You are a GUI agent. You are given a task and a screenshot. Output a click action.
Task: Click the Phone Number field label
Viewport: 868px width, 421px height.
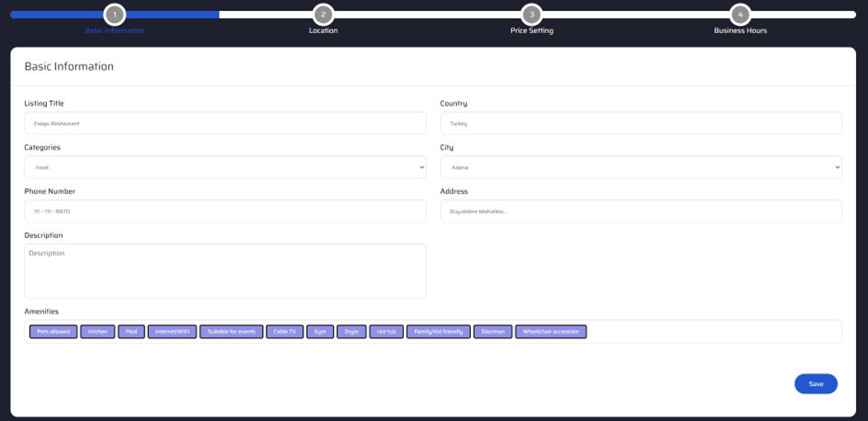click(50, 191)
